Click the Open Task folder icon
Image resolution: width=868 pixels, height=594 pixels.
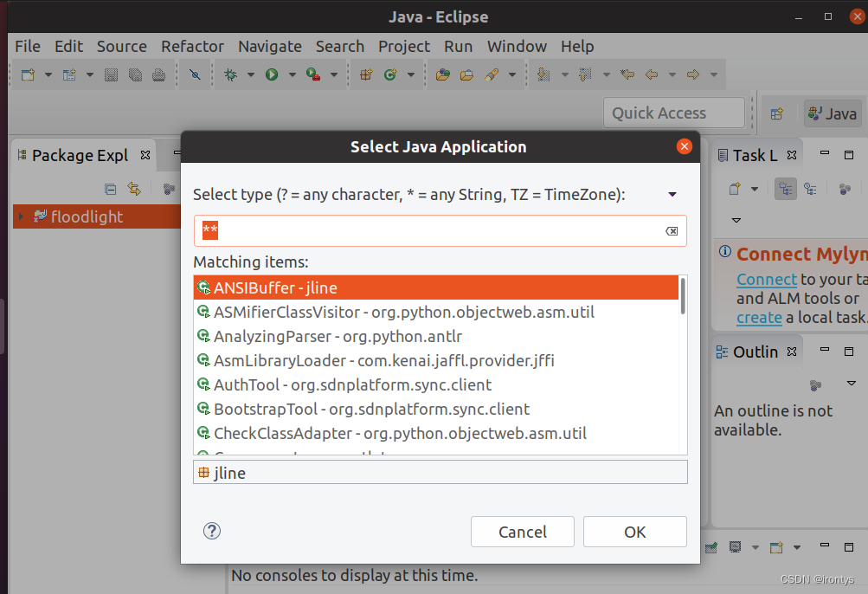466,74
